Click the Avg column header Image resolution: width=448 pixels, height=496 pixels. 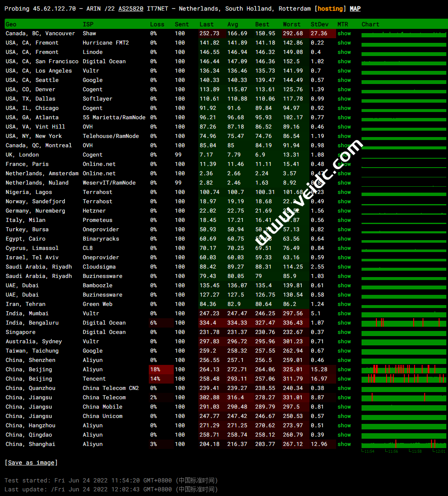pyautogui.click(x=233, y=24)
